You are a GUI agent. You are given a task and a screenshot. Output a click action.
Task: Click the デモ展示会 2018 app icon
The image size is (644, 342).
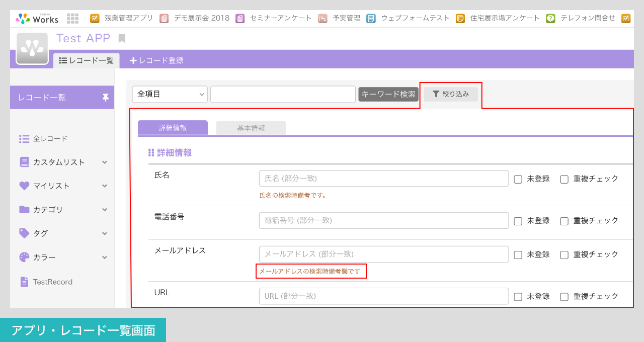pos(164,18)
